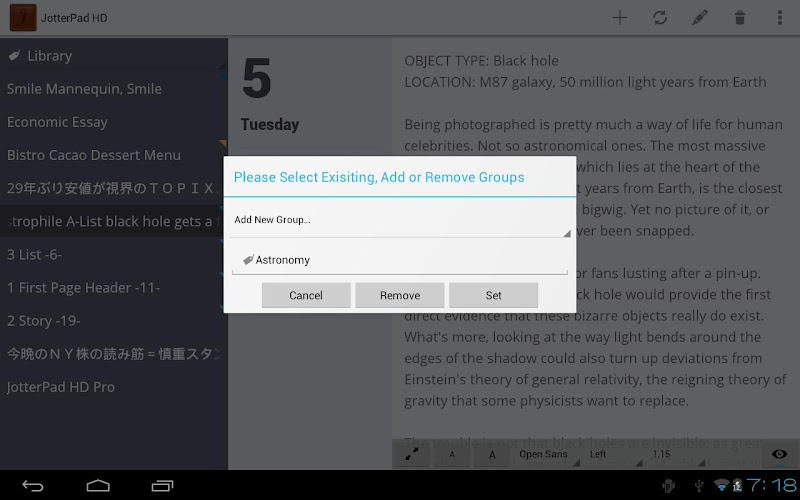Open 1 First Page Header -11-

coord(113,288)
